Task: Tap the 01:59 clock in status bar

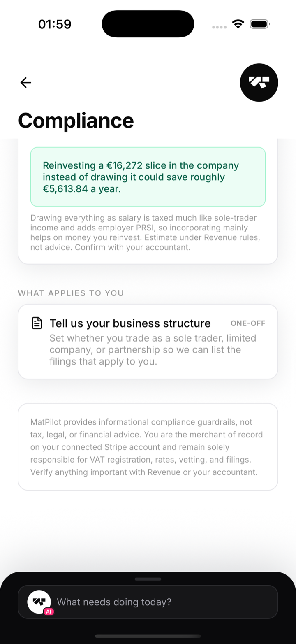Action: point(55,24)
